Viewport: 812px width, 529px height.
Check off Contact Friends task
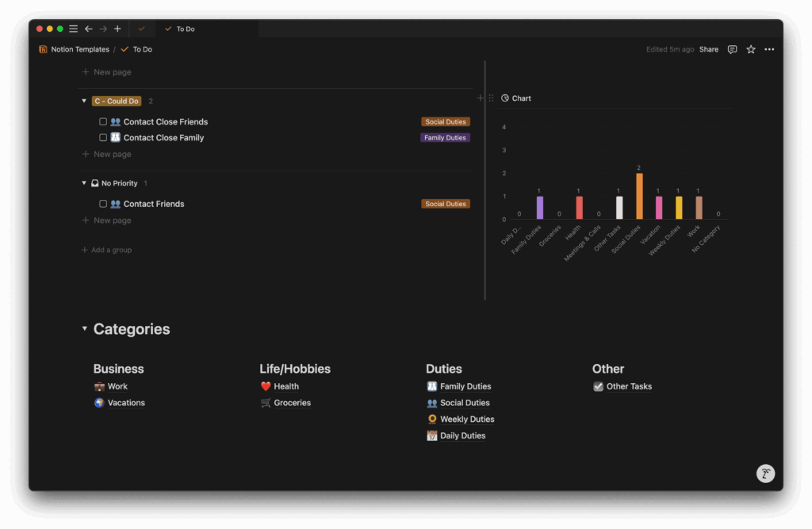[103, 204]
